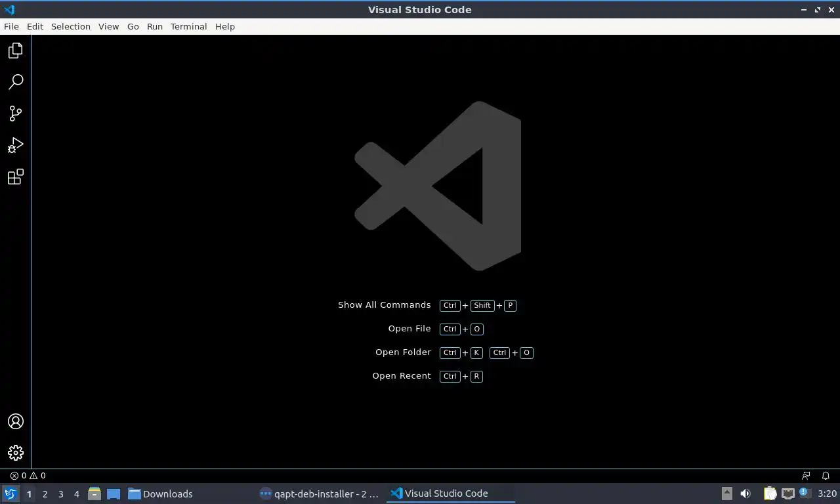Viewport: 840px width, 504px height.
Task: Open the Explorer view in activity bar
Action: [x=16, y=51]
